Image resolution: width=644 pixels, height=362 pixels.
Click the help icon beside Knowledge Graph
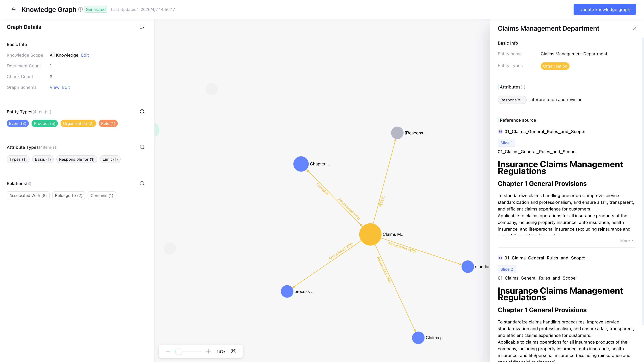pos(80,10)
